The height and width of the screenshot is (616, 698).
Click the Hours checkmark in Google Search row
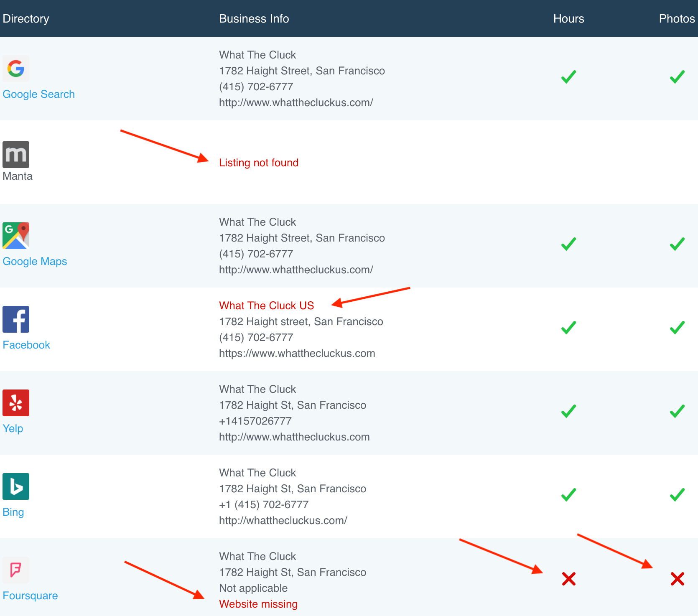click(x=568, y=77)
